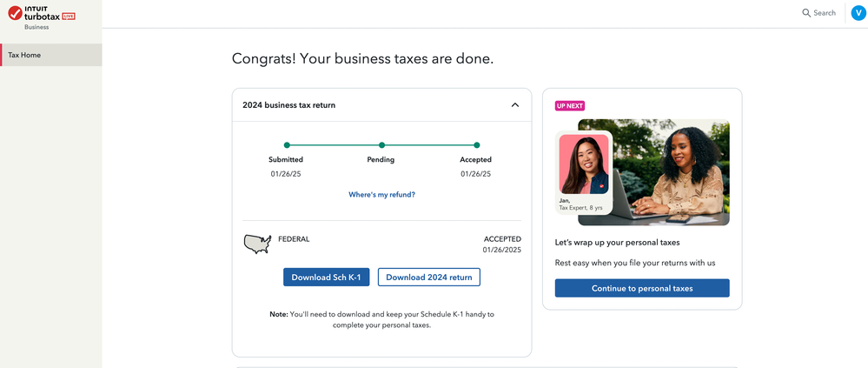Viewport: 868px width, 368px height.
Task: Click Continue to personal taxes button
Action: (x=642, y=288)
